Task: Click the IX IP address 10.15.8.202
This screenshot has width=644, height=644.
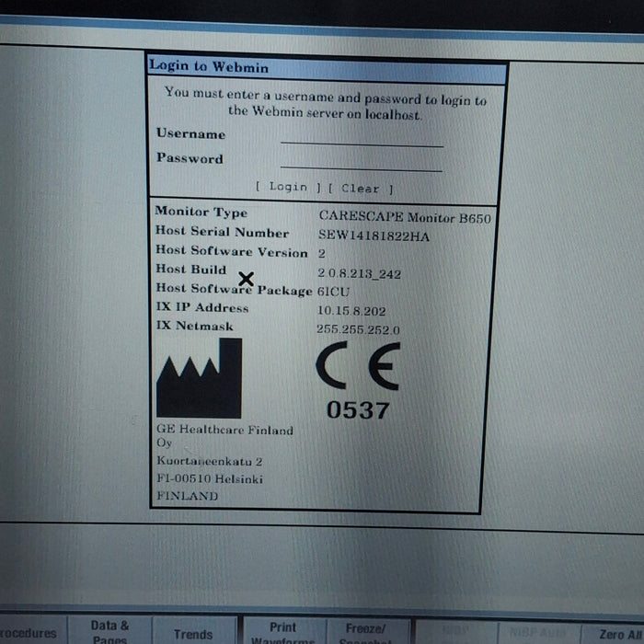Action: tap(351, 310)
